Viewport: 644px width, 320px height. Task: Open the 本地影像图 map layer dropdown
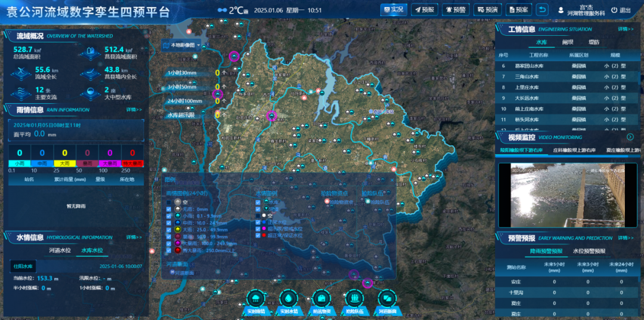click(181, 45)
